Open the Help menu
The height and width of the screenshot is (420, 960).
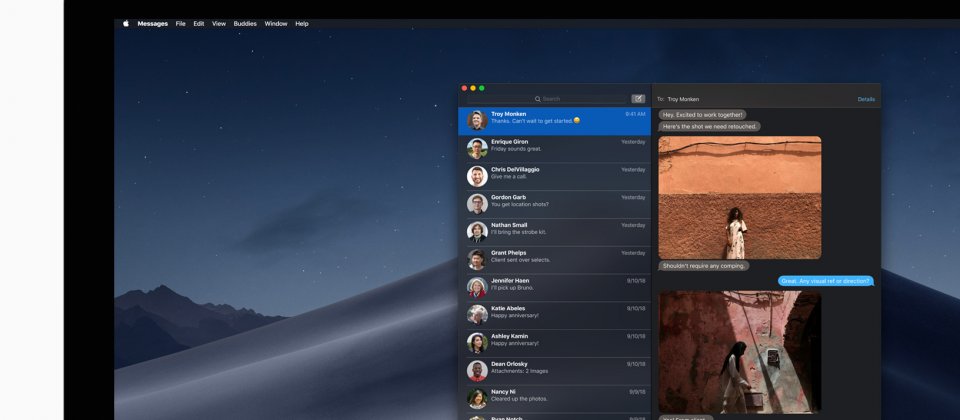[302, 24]
